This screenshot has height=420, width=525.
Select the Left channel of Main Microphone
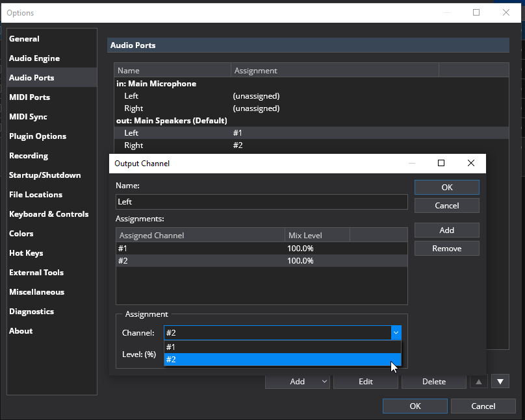pyautogui.click(x=311, y=96)
